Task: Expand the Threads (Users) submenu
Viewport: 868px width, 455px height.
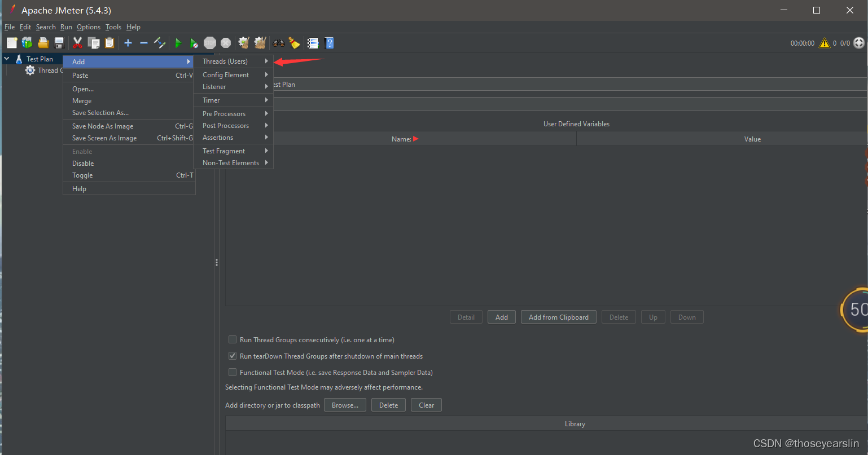Action: click(234, 61)
